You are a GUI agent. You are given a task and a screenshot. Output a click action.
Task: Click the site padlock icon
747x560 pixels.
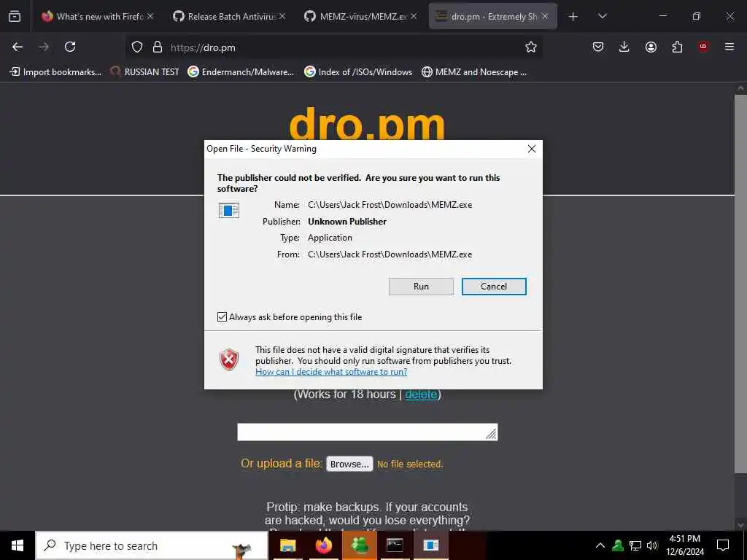pyautogui.click(x=158, y=47)
